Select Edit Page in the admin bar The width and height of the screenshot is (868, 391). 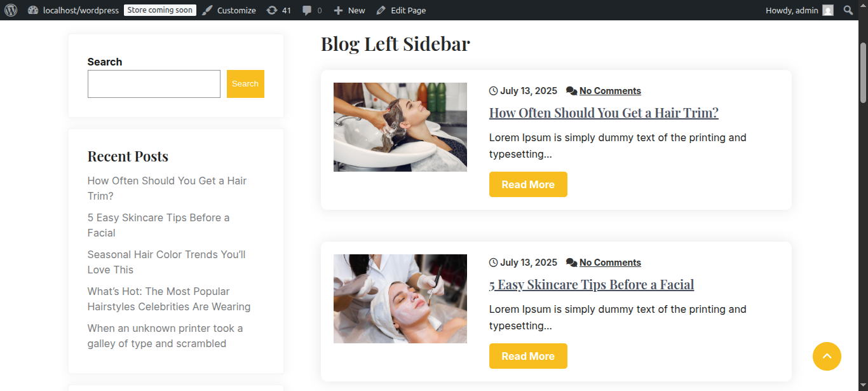(401, 10)
